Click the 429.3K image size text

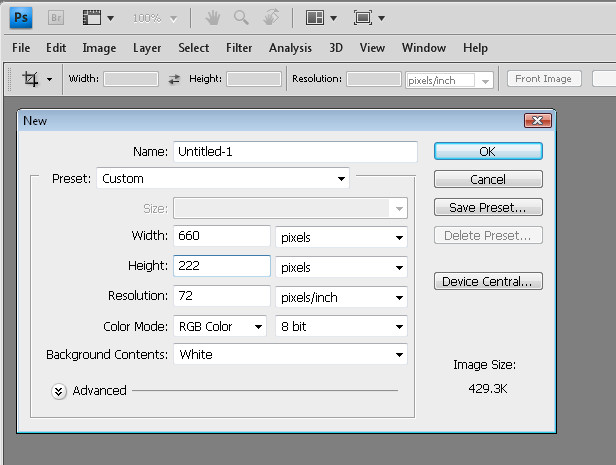click(488, 389)
